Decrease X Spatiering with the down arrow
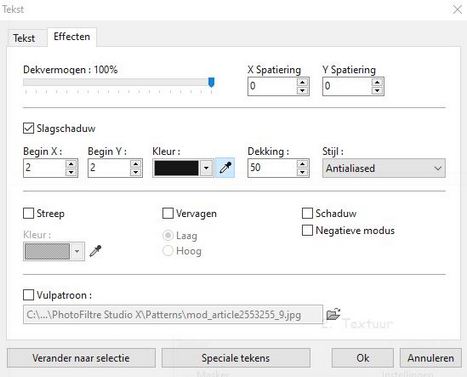The image size is (467, 377). [302, 90]
